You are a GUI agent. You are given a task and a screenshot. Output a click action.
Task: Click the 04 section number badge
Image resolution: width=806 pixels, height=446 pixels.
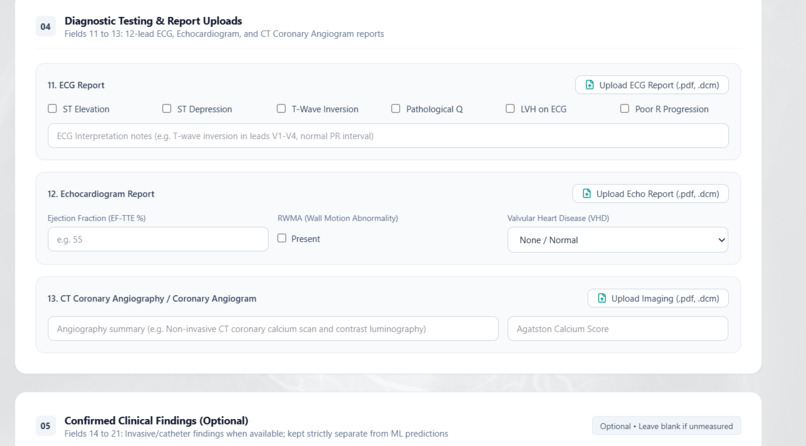click(x=45, y=27)
